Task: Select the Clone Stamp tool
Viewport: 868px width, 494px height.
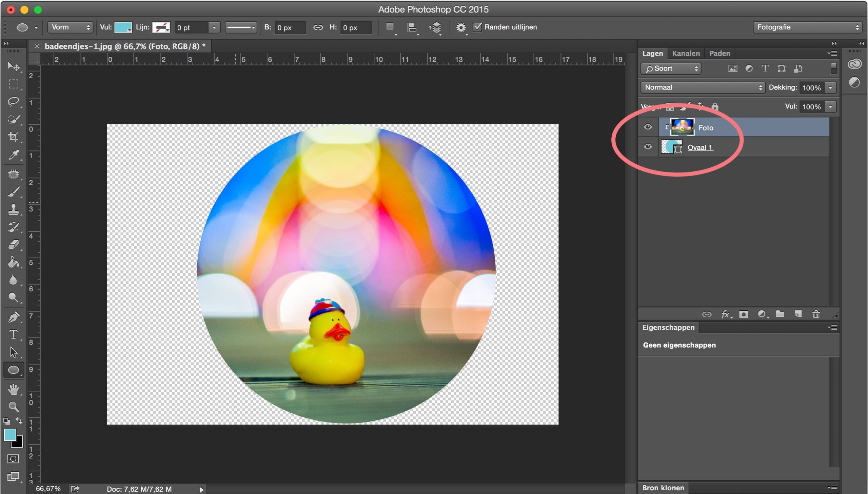Action: [14, 209]
